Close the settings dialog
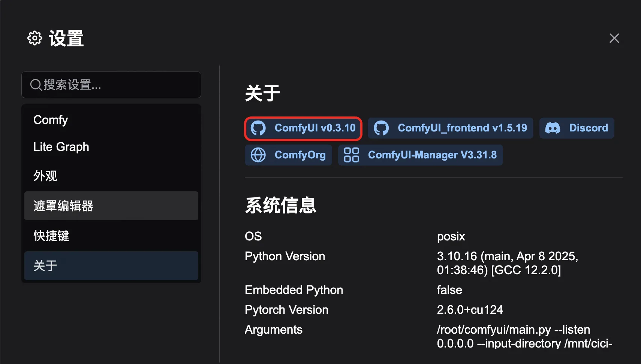The image size is (641, 364). [614, 38]
